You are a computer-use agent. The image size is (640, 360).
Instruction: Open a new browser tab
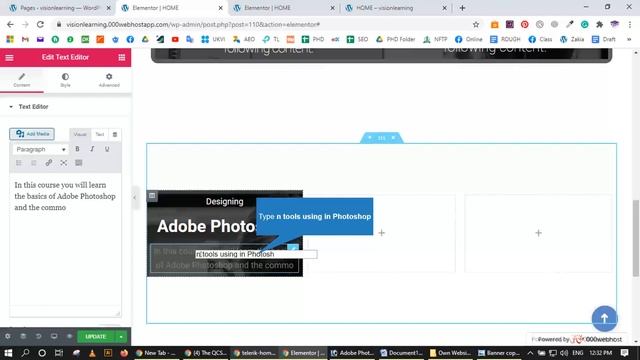462,8
